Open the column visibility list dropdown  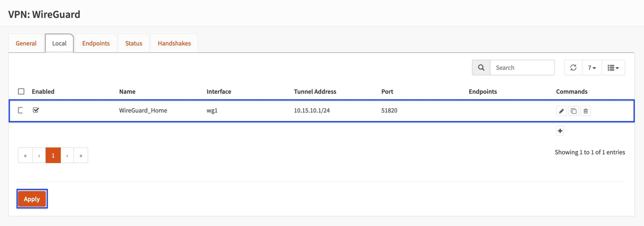[x=613, y=68]
